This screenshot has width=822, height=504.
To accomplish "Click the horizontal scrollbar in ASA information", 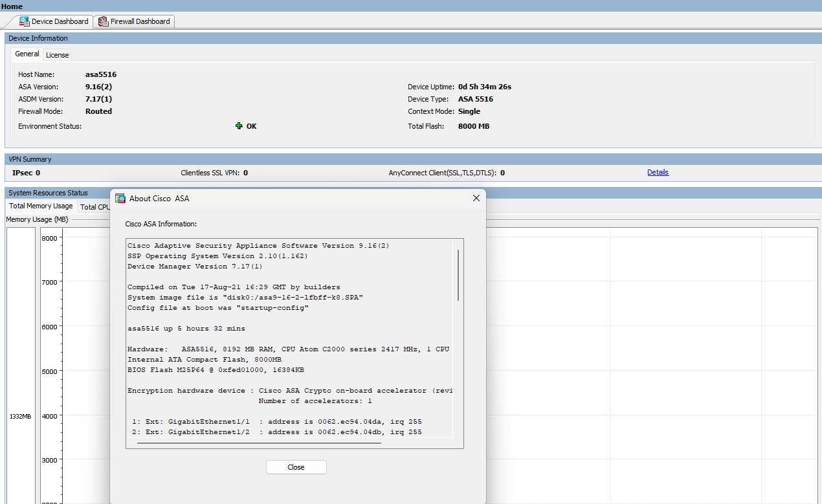I will [x=259, y=443].
